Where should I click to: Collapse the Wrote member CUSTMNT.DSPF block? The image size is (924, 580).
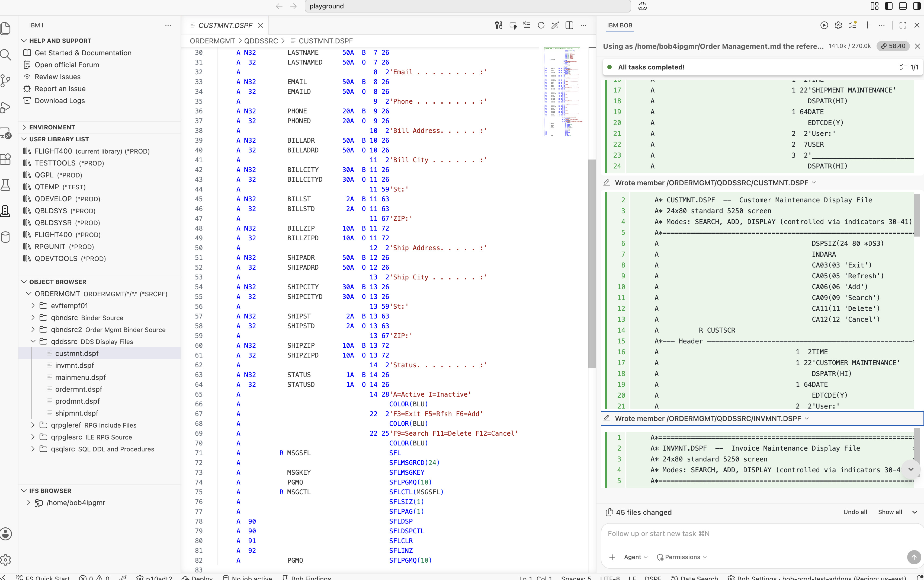coord(814,183)
